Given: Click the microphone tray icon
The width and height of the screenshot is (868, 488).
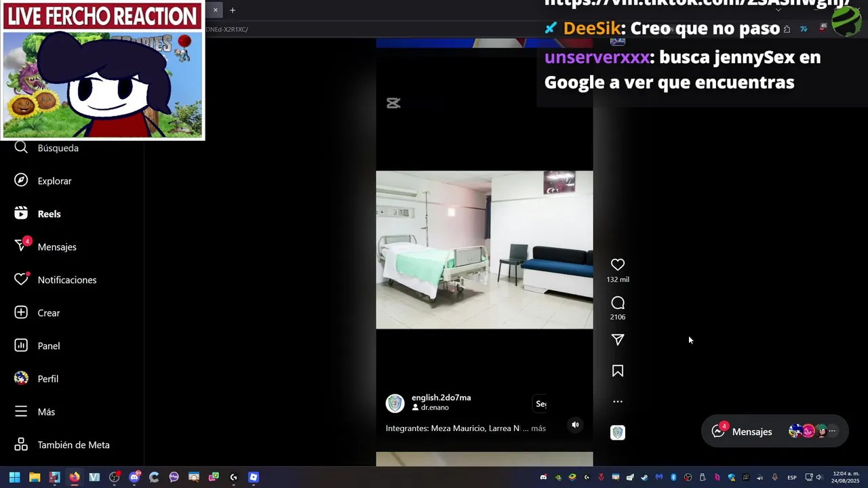Looking at the screenshot, I should click(774, 477).
